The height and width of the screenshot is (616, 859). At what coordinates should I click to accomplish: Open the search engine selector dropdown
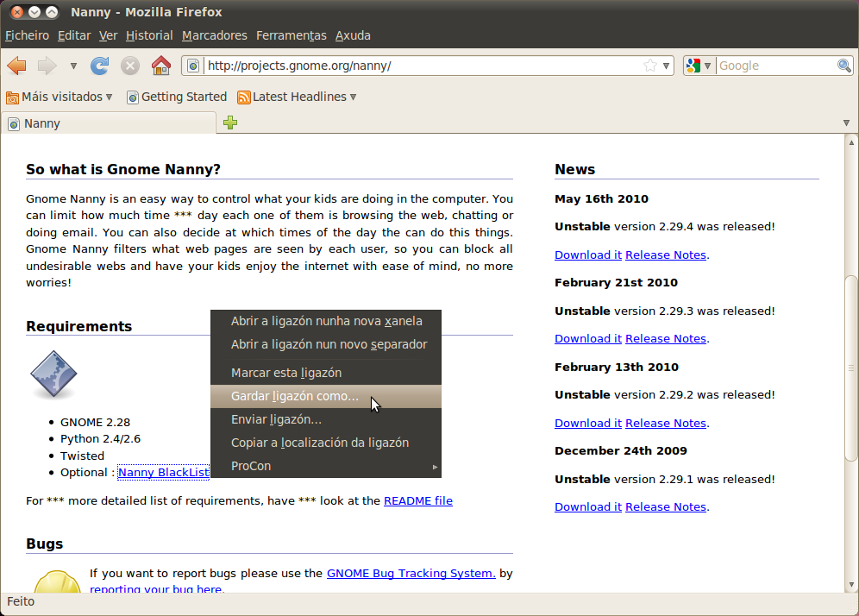[708, 66]
